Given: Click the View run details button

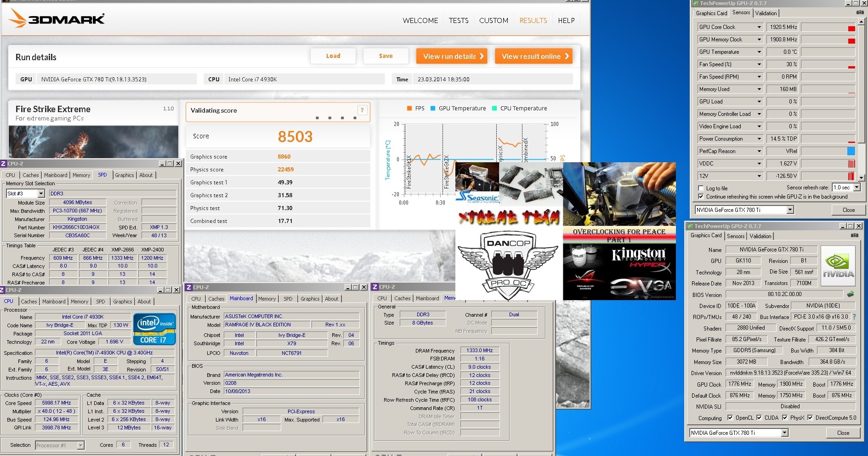Looking at the screenshot, I should [x=452, y=56].
